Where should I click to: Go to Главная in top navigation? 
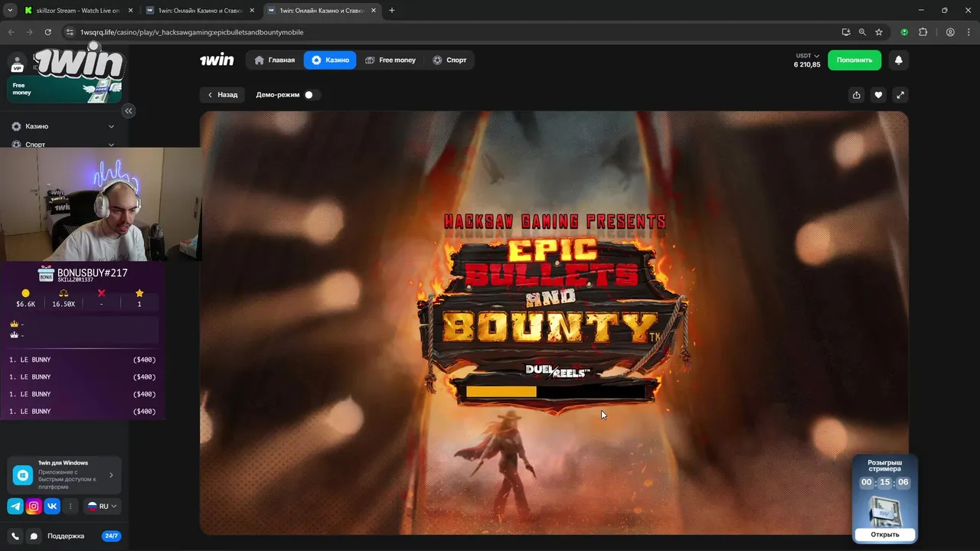click(274, 60)
